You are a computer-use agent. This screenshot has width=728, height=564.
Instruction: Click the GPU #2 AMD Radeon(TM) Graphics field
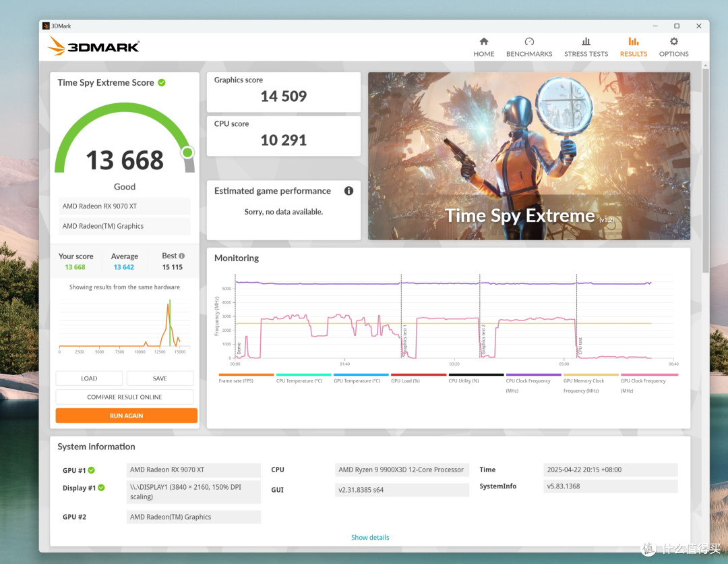pos(193,517)
